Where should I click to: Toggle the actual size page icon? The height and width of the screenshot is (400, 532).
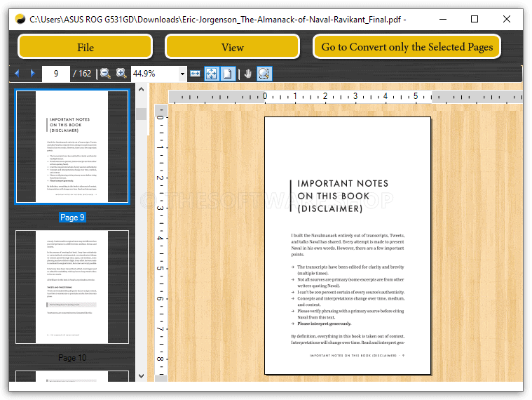pyautogui.click(x=228, y=74)
